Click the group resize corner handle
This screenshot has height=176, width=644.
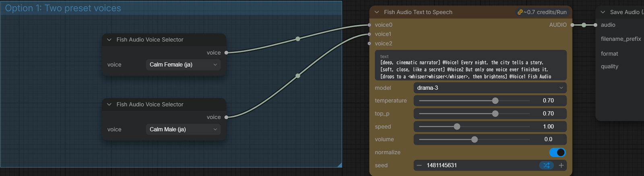point(340,165)
